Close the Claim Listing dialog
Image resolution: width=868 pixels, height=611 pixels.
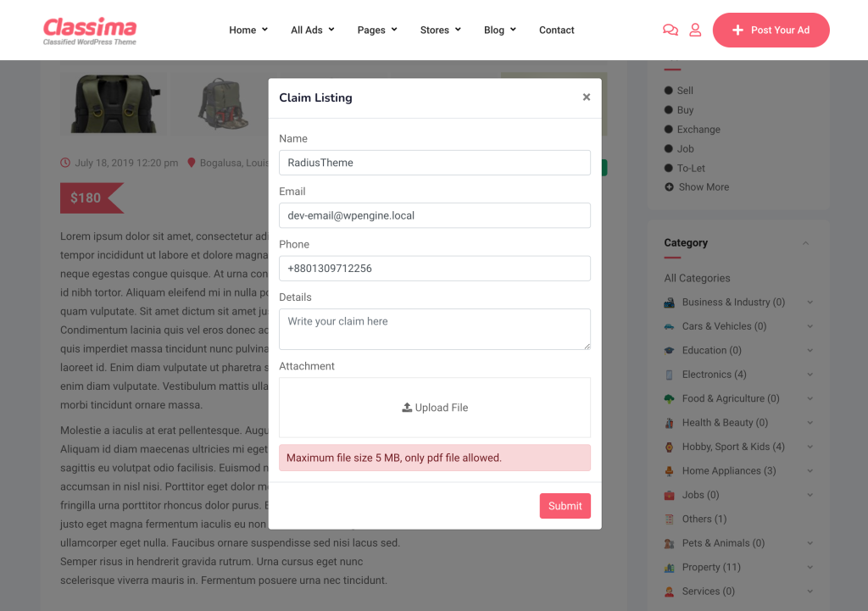click(x=587, y=97)
